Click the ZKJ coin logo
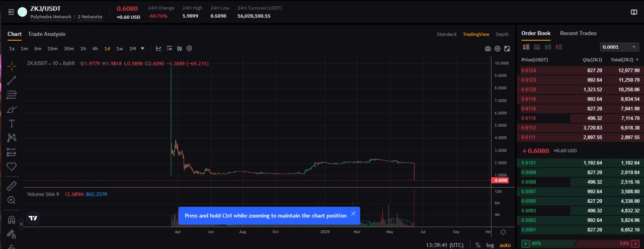The width and height of the screenshot is (644, 249). tap(22, 12)
